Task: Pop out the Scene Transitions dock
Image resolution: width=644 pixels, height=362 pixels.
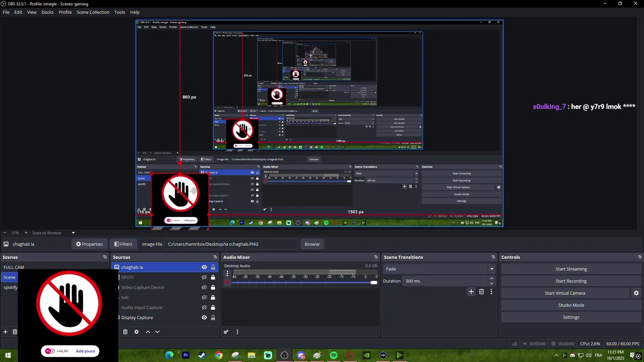Action: point(493,257)
